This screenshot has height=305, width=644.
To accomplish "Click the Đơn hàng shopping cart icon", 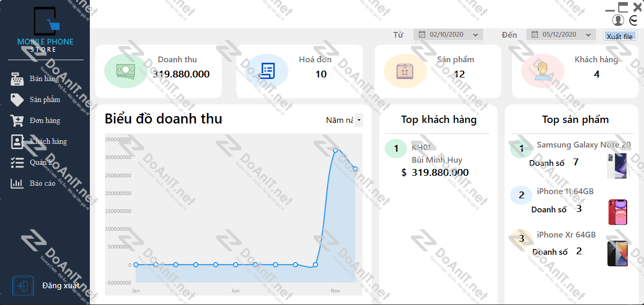I will pos(17,121).
